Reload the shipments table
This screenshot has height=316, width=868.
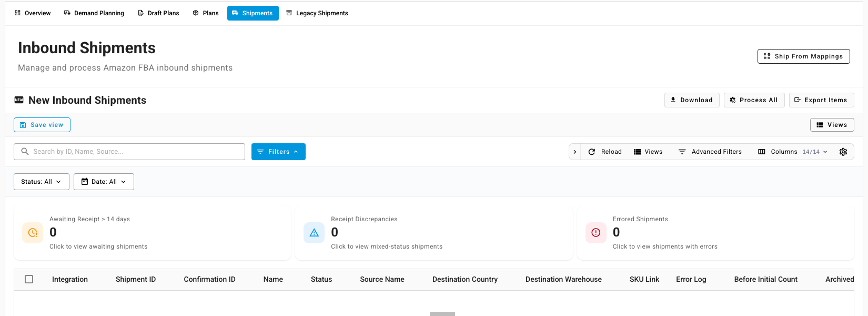[605, 152]
